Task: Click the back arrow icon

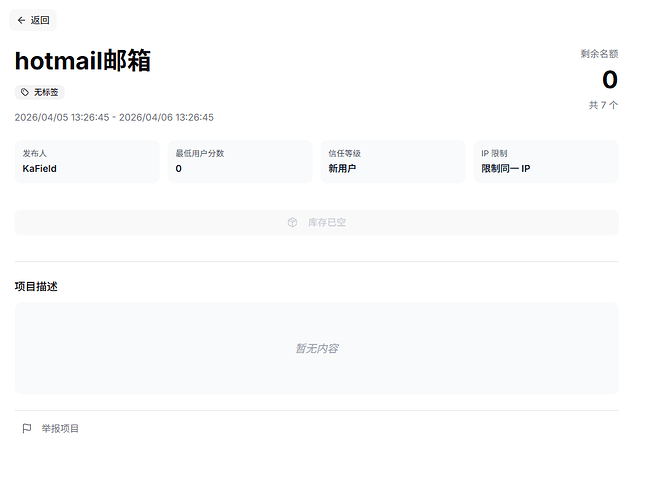Action: click(21, 20)
